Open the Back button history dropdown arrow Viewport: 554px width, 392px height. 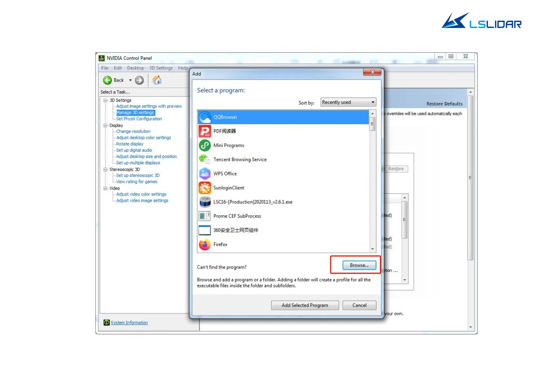coord(130,80)
